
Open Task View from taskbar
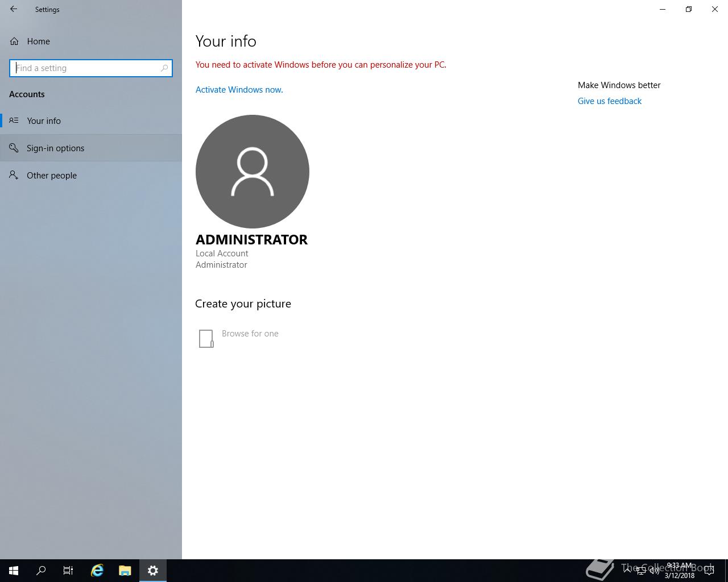[68, 571]
